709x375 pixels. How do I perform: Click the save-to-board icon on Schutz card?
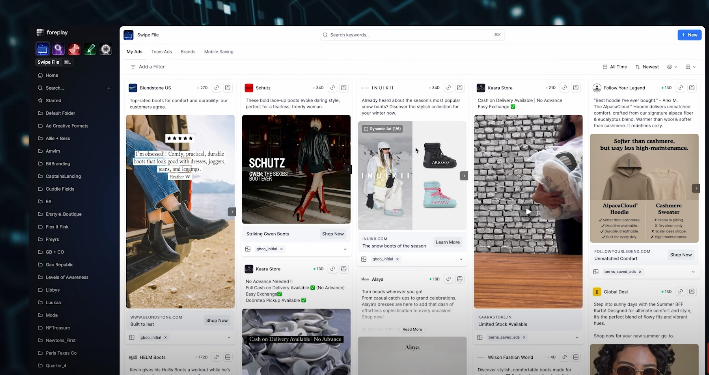point(344,88)
